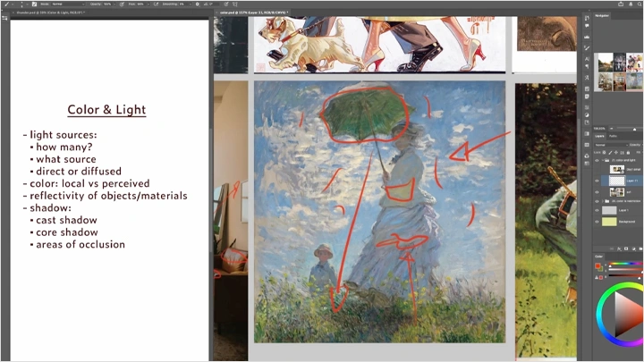644x362 pixels.
Task: Open the layer blend mode dropdown
Action: tap(608, 143)
